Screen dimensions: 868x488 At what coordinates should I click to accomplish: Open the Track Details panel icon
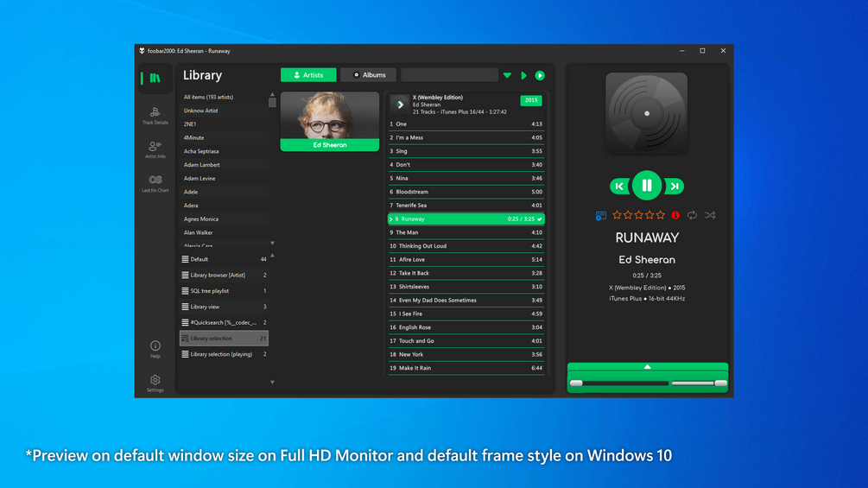[x=155, y=116]
